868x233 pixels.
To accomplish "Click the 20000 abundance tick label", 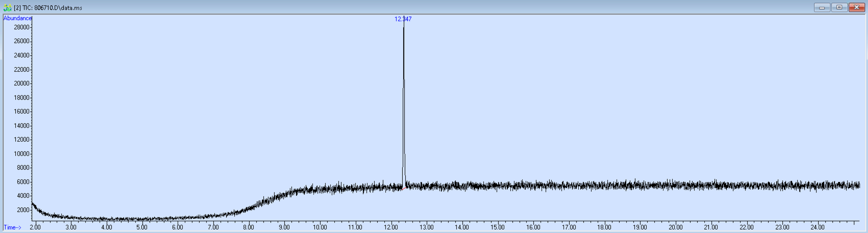I will 22,83.
